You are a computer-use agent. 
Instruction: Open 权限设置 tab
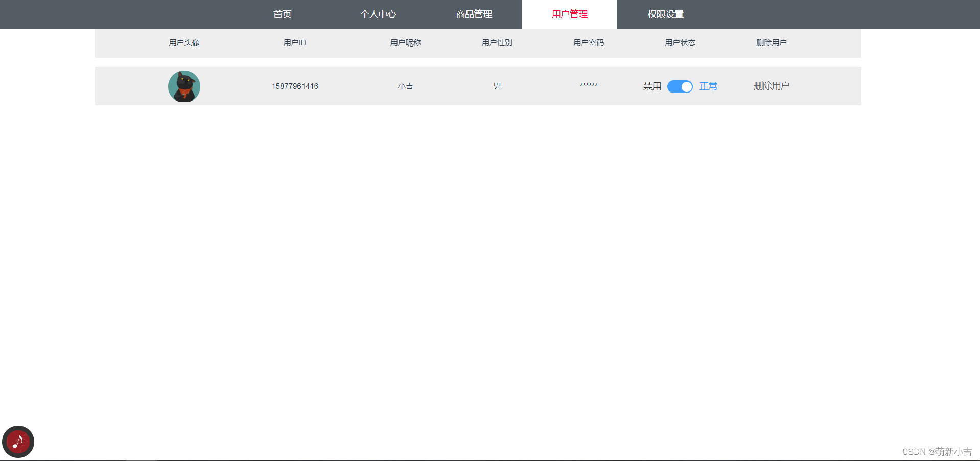665,14
